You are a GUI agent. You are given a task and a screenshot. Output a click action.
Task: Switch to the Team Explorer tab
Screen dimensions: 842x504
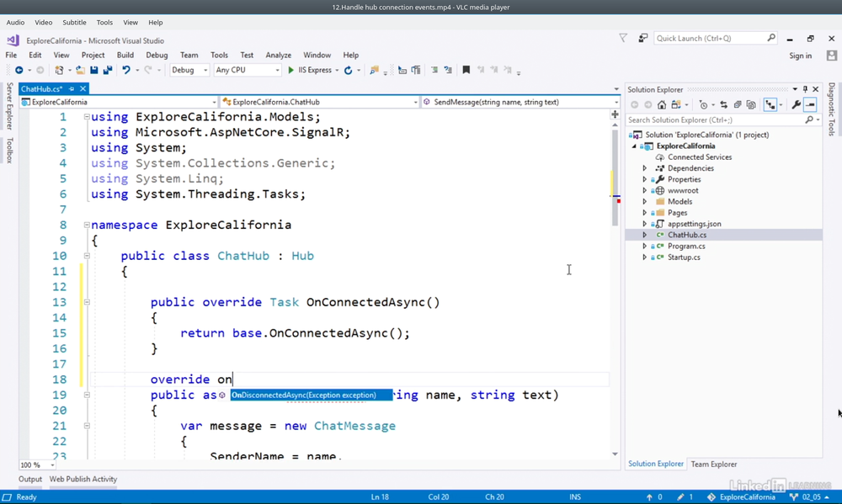tap(714, 464)
